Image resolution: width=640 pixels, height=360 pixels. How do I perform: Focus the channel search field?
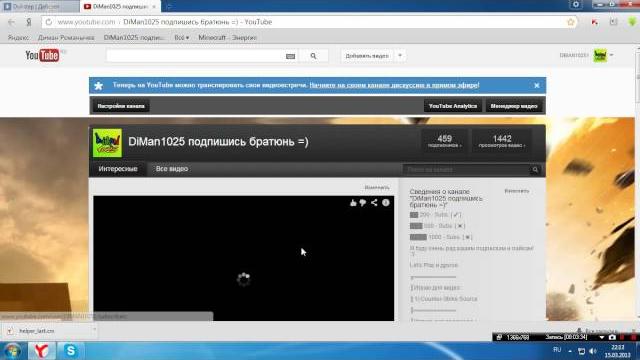coord(467,170)
